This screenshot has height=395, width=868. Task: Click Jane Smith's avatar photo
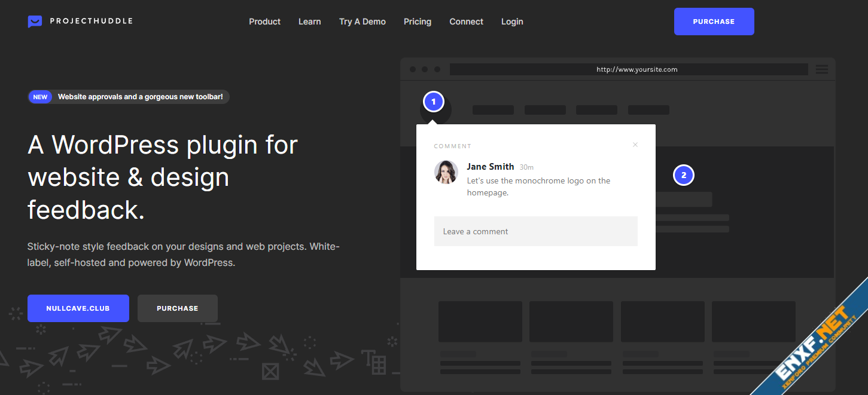click(446, 172)
